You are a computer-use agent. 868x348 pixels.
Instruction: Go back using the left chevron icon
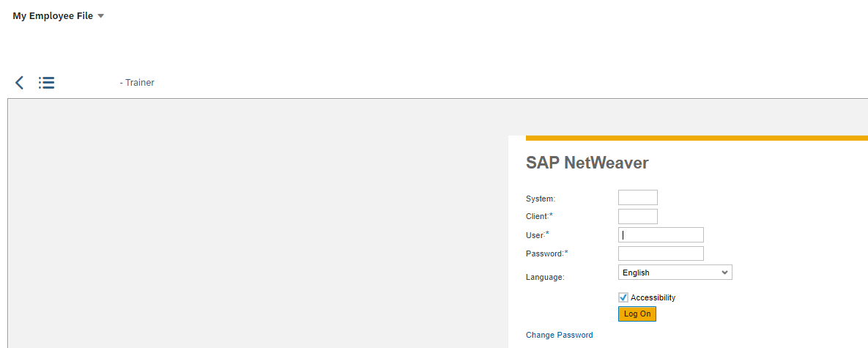click(x=19, y=83)
